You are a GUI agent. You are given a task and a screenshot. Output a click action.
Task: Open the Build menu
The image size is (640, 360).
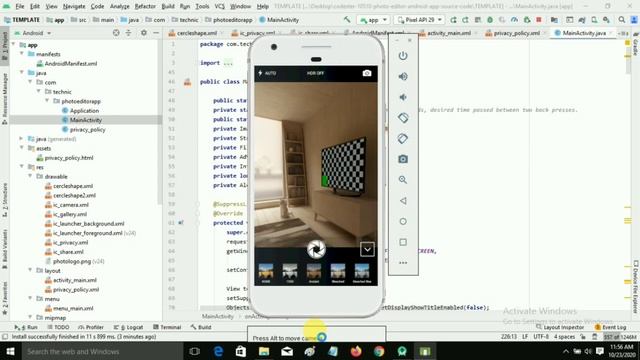coord(168,7)
